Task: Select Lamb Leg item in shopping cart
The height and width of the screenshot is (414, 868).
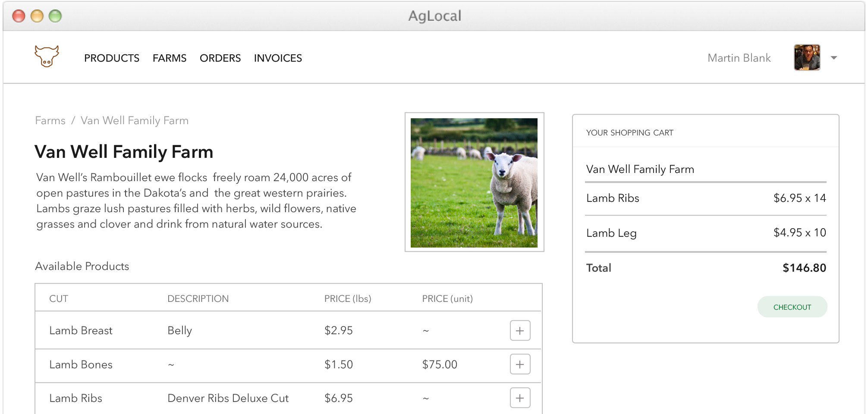Action: point(611,233)
